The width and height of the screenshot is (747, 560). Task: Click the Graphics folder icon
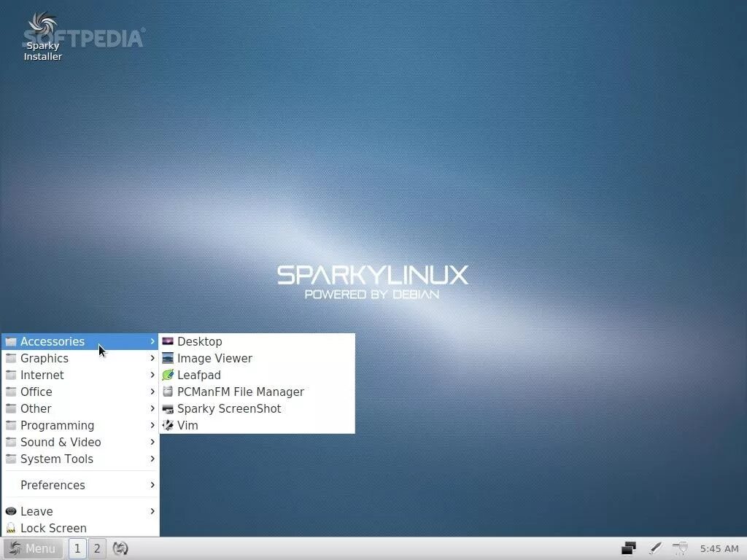11,358
